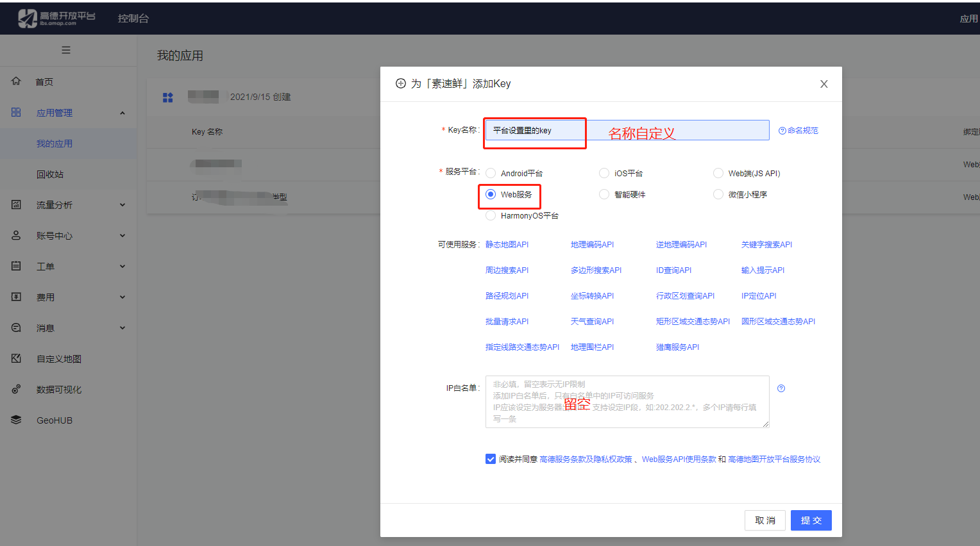Click the 流量分析 chart icon
The height and width of the screenshot is (546, 980).
[16, 204]
